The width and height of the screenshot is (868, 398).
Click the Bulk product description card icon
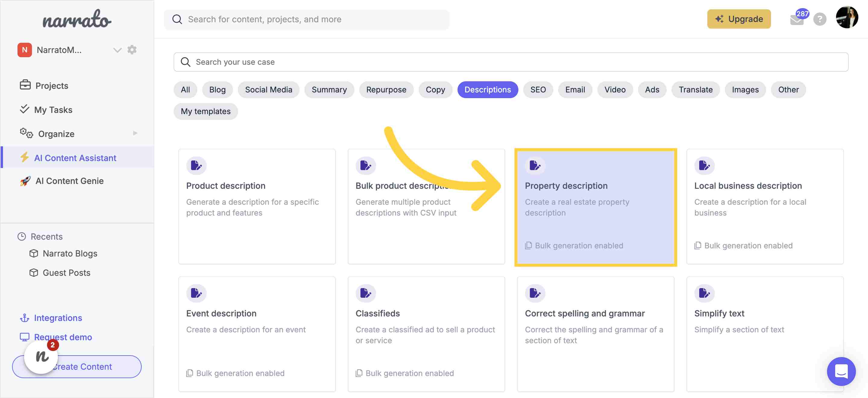(366, 165)
